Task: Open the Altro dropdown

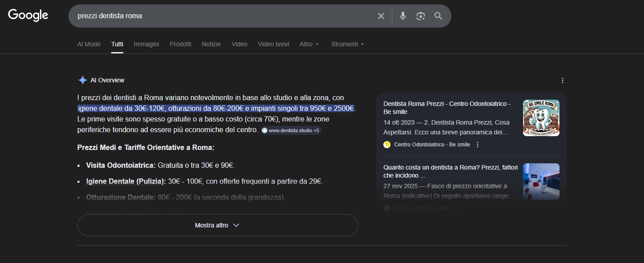Action: (x=309, y=44)
